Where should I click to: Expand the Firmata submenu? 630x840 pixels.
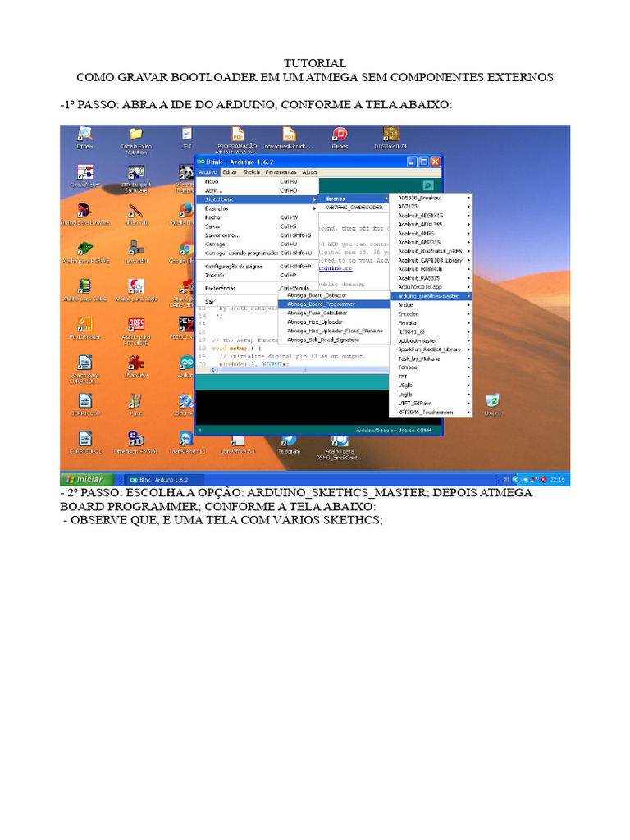431,323
